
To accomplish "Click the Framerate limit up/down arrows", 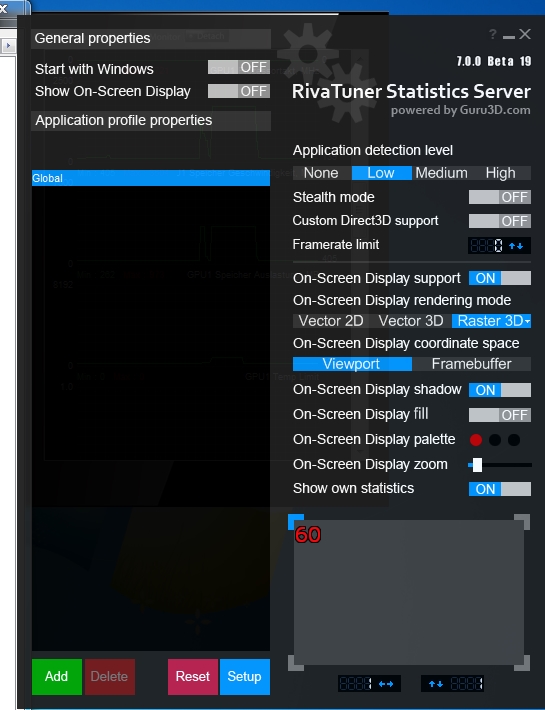I will [x=516, y=246].
